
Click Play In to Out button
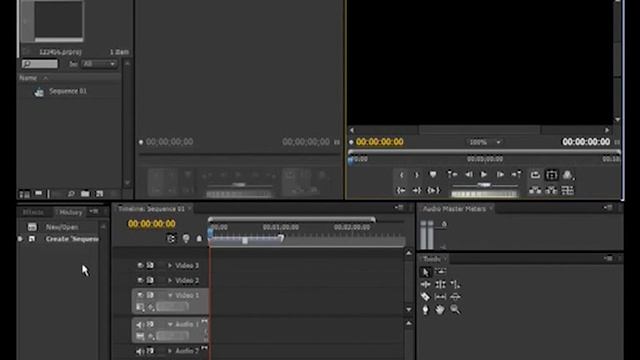pyautogui.click(x=433, y=191)
